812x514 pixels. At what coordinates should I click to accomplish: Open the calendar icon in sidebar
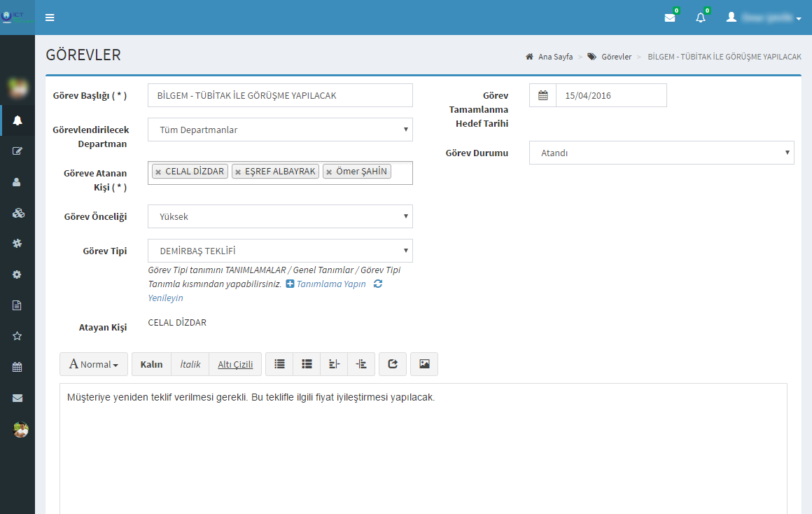(17, 366)
